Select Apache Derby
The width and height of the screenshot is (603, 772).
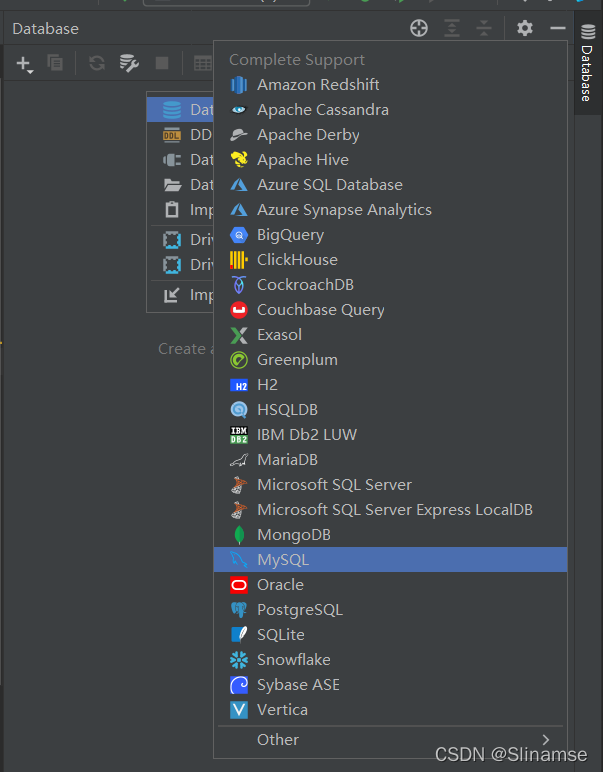click(x=390, y=135)
